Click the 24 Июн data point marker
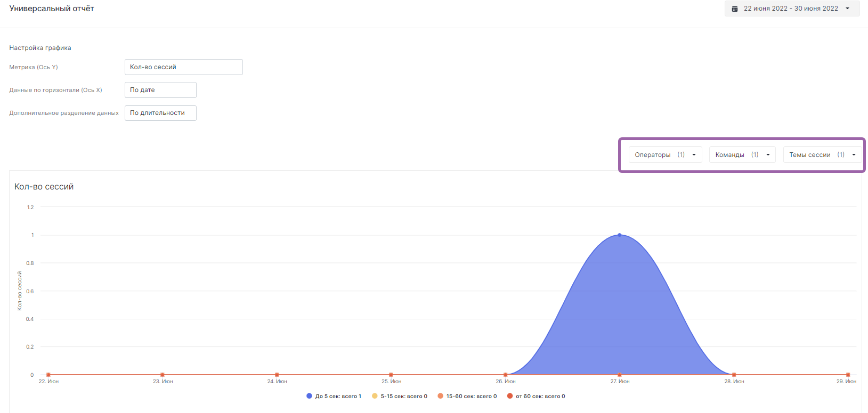Viewport: 868px width, 413px height. [x=277, y=375]
